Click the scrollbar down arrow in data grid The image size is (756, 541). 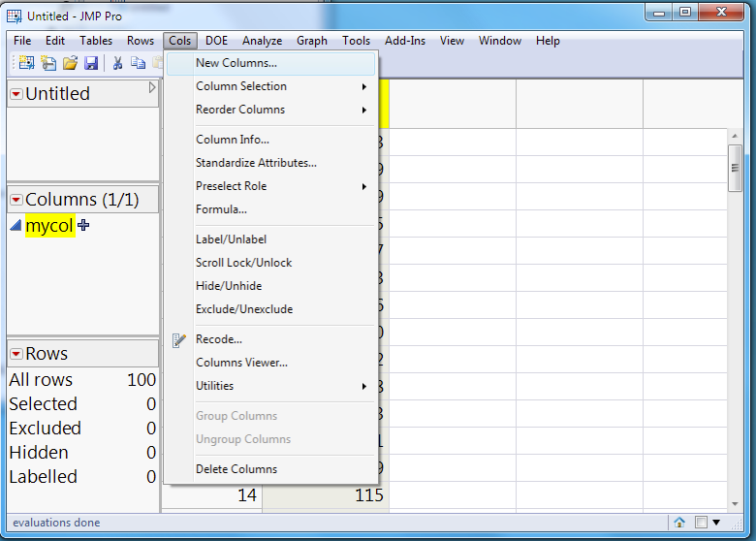click(x=735, y=504)
